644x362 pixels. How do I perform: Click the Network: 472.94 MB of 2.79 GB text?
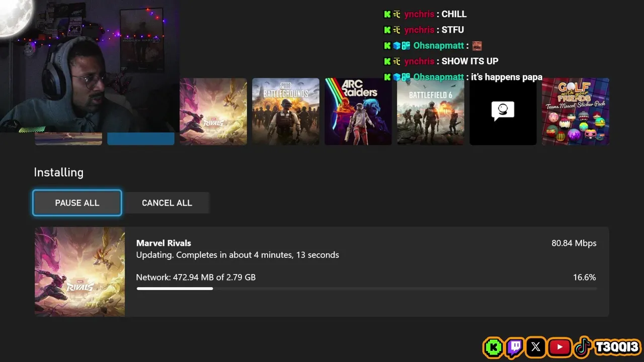[x=196, y=277]
